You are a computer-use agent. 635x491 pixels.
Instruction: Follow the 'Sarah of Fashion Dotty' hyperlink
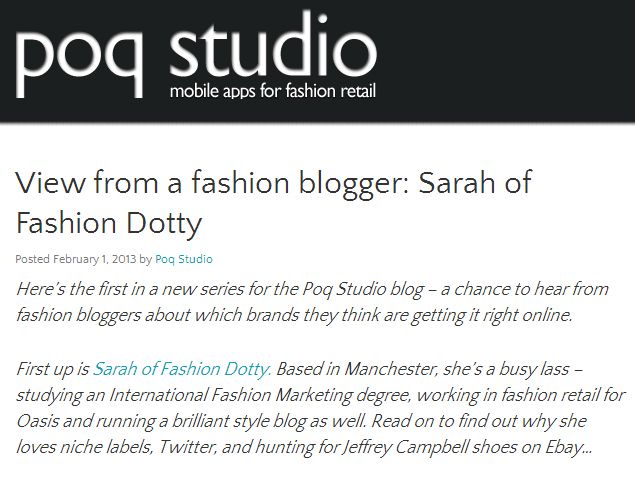point(182,369)
